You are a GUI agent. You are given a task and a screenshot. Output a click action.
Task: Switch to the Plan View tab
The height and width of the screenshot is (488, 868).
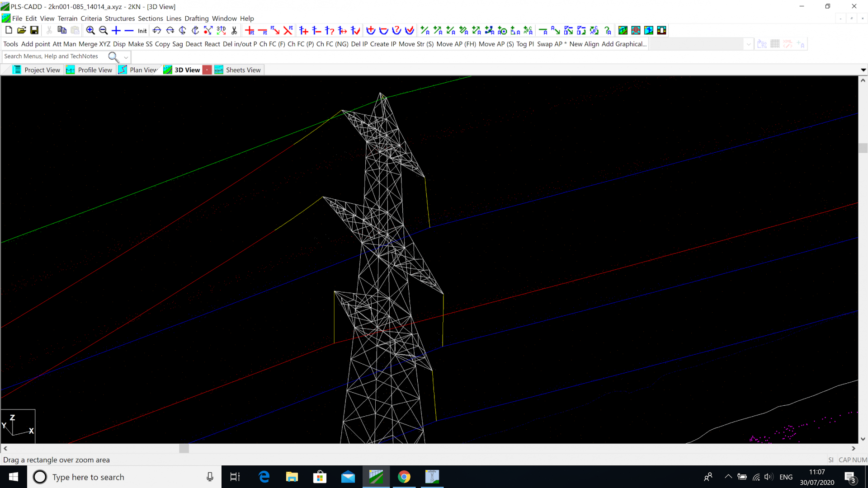pyautogui.click(x=138, y=70)
